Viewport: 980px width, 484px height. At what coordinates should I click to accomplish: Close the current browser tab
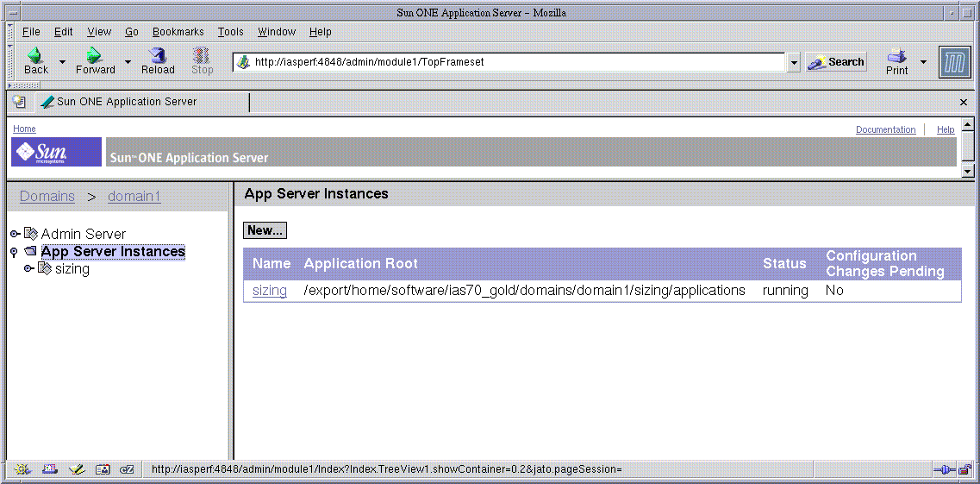click(963, 102)
